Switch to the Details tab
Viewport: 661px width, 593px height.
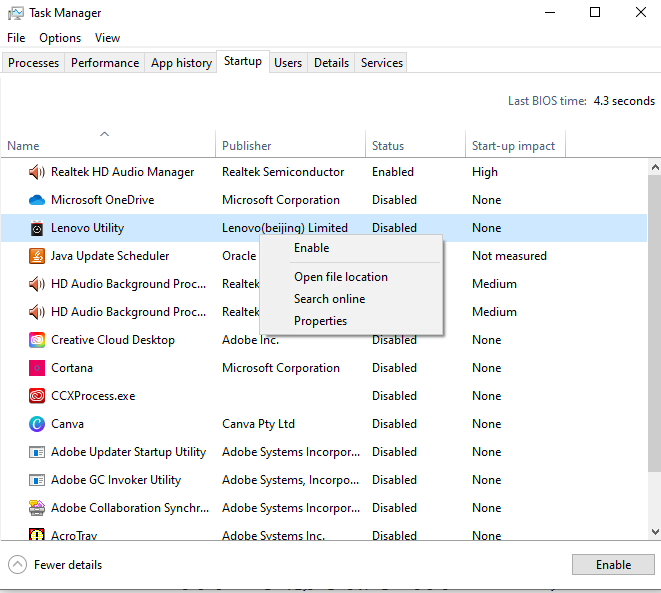(x=331, y=63)
